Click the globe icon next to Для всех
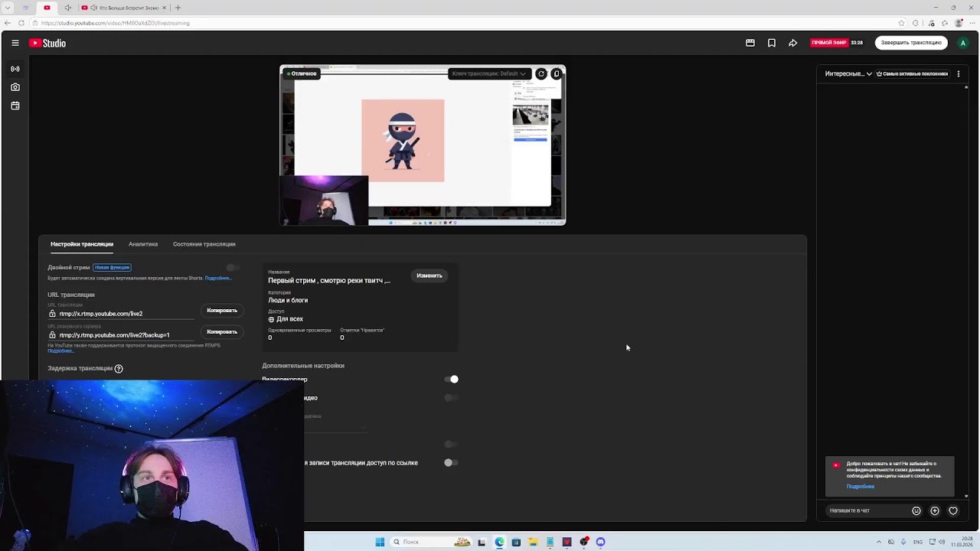 [271, 319]
